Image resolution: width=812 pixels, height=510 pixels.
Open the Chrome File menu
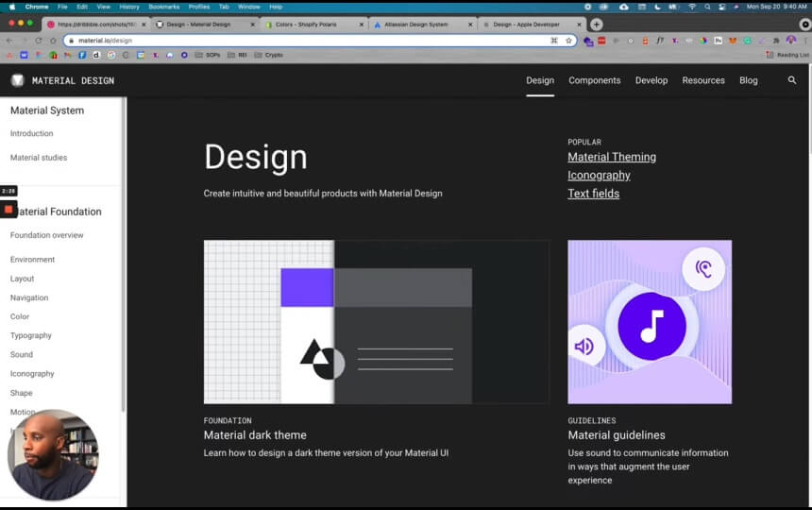click(62, 7)
